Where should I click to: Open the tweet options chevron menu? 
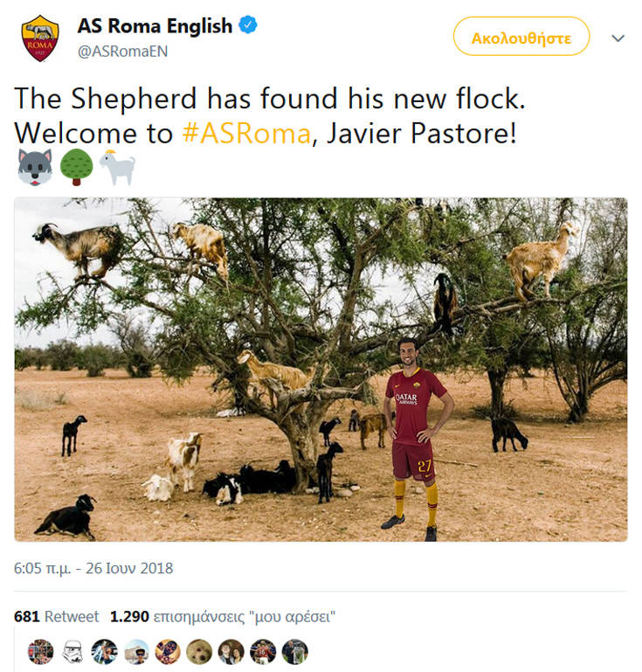coord(618,38)
